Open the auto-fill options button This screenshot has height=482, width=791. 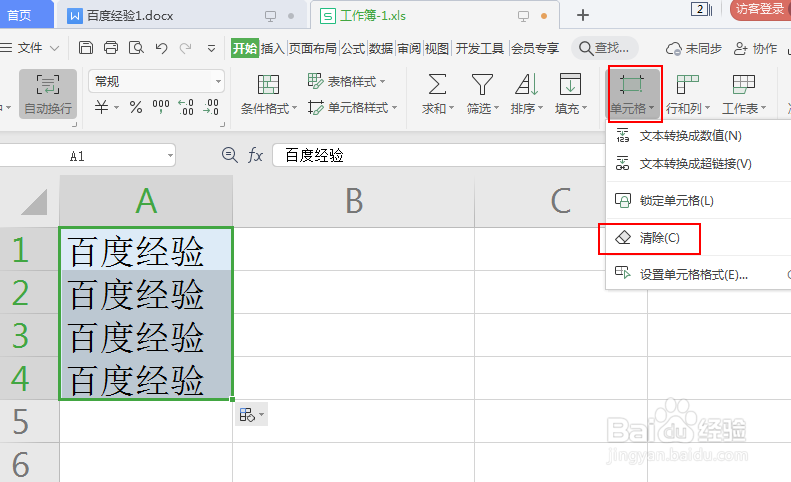(251, 415)
